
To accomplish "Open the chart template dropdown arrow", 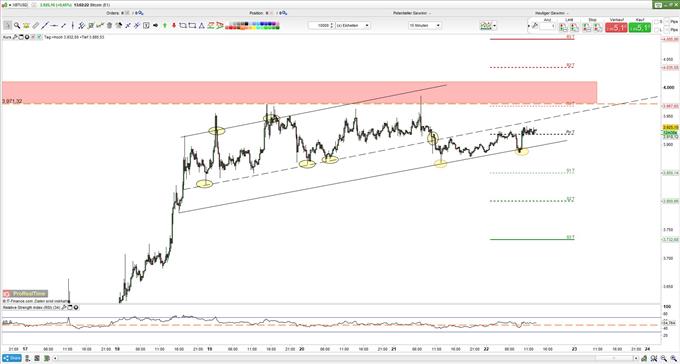I will tap(494, 26).
